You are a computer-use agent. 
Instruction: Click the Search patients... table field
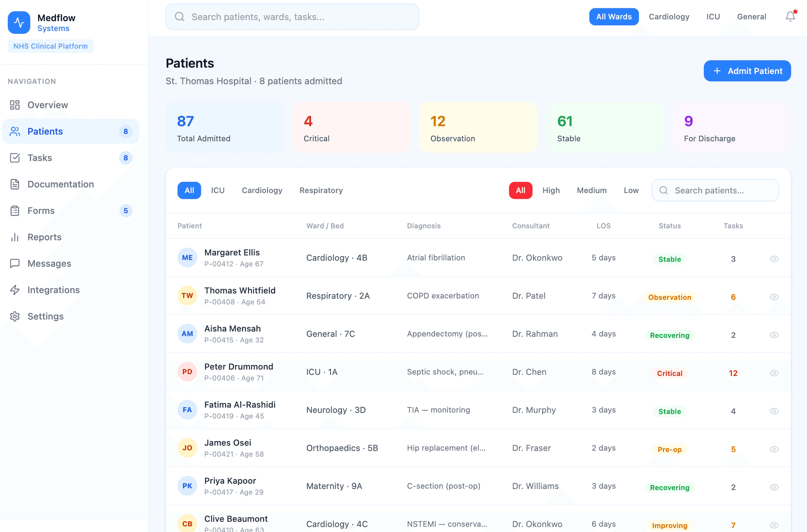[x=715, y=190]
